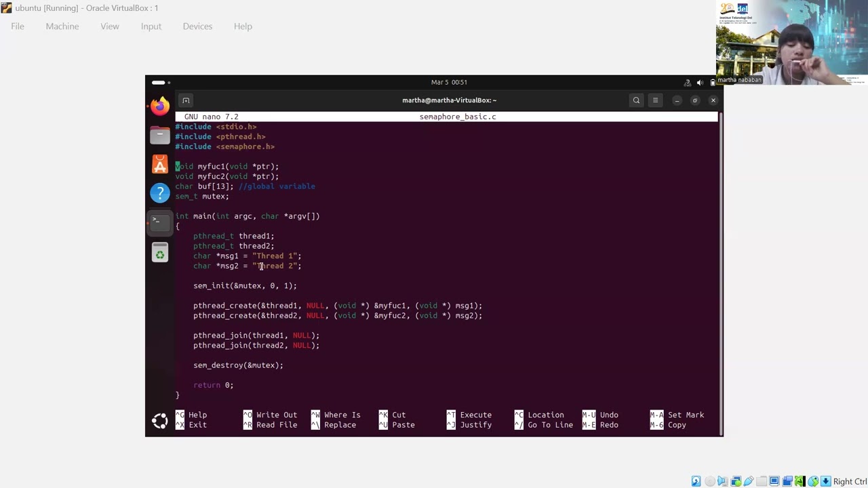
Task: Click the 'Write Out' shortcut label in nano
Action: tap(277, 415)
